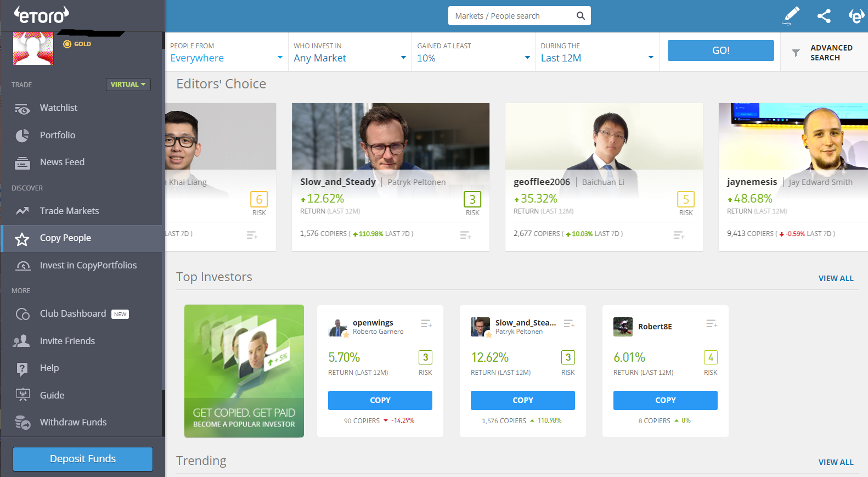Click the Help question mark icon
This screenshot has height=477, width=868.
[x=22, y=369]
